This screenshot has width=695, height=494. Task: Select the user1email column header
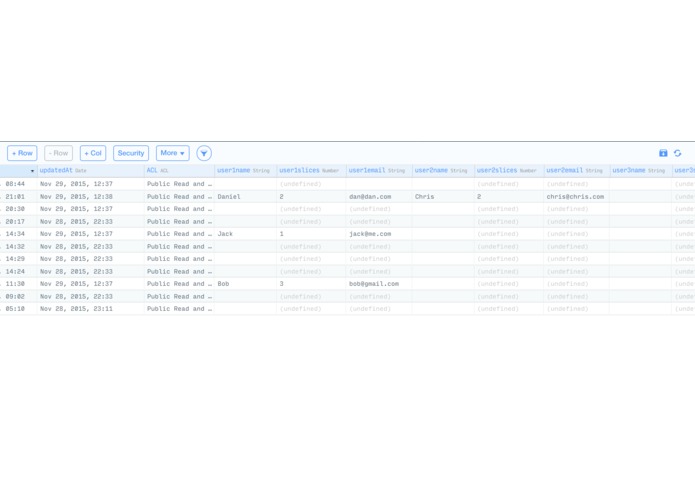pyautogui.click(x=379, y=171)
